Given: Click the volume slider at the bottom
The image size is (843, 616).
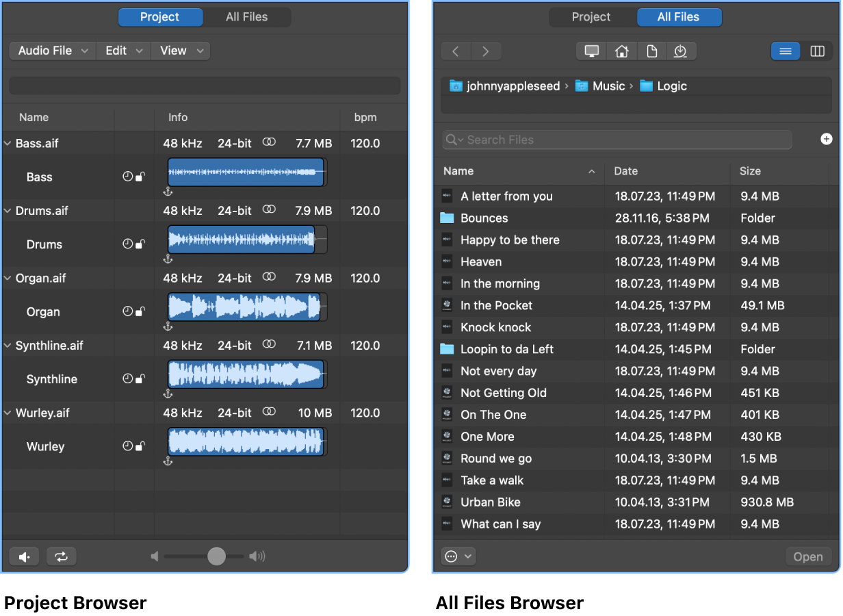Looking at the screenshot, I should (216, 556).
